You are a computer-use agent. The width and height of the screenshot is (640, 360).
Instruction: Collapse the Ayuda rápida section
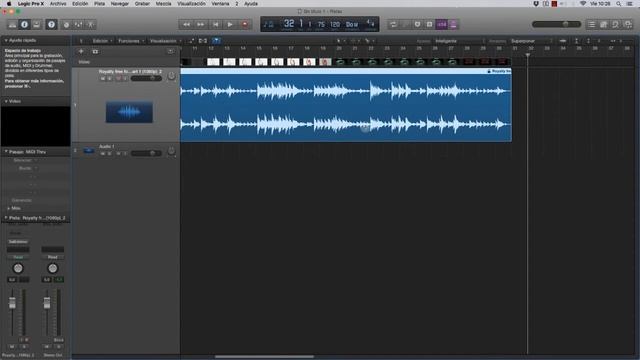tap(6, 40)
